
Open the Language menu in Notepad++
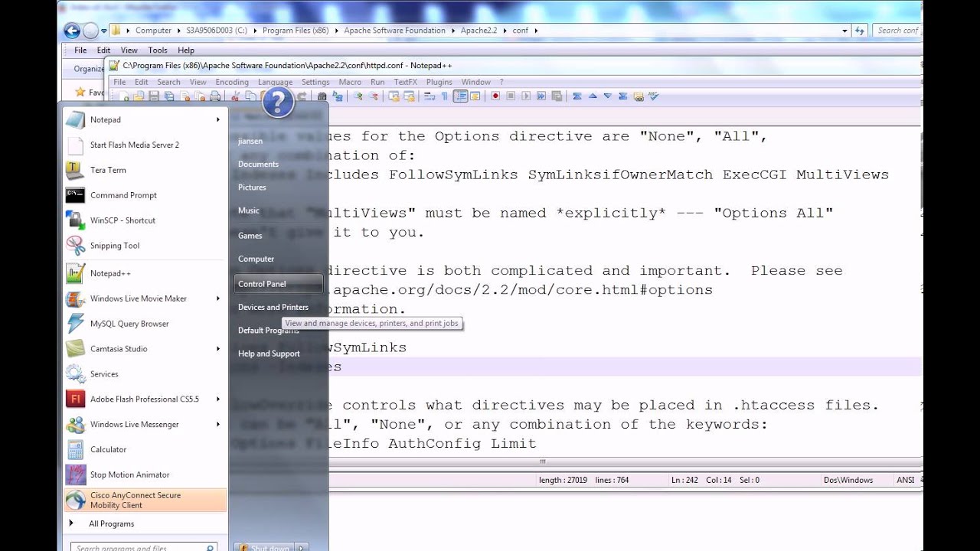275,82
